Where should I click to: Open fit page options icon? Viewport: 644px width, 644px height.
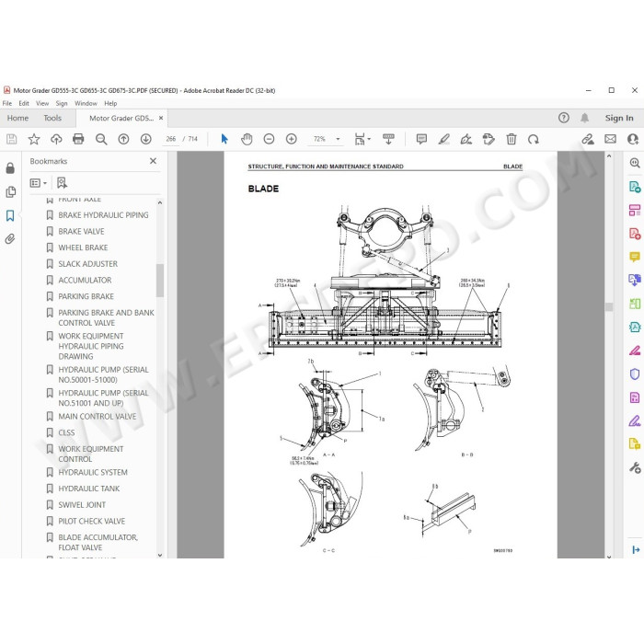click(362, 139)
